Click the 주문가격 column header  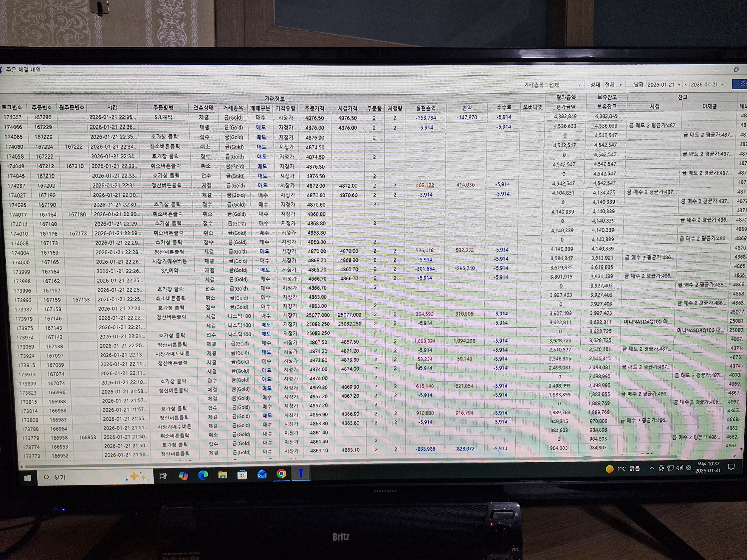[x=314, y=108]
